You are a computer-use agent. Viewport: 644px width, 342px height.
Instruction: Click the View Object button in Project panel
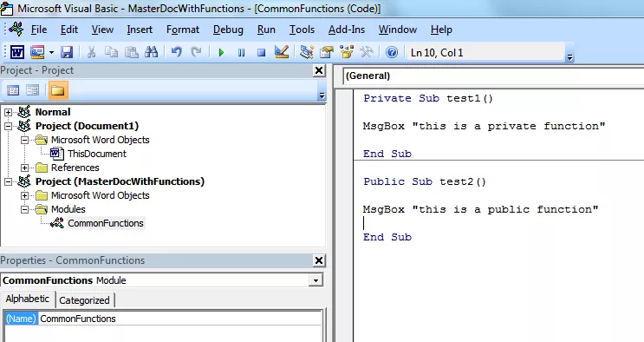(33, 90)
